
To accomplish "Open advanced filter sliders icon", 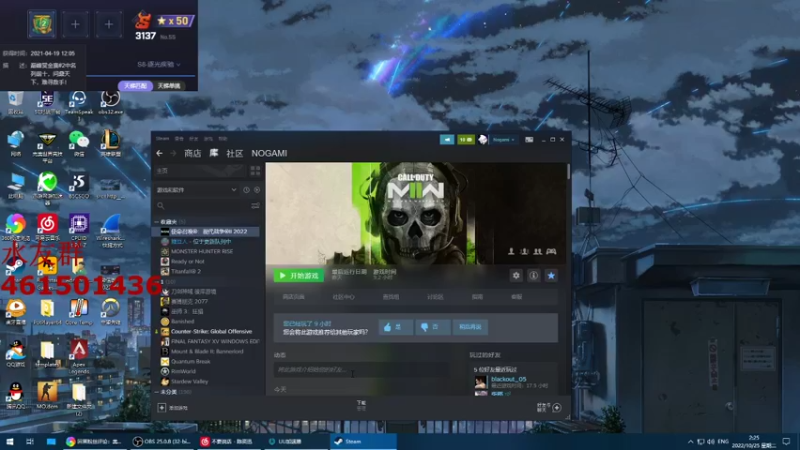I will (255, 206).
